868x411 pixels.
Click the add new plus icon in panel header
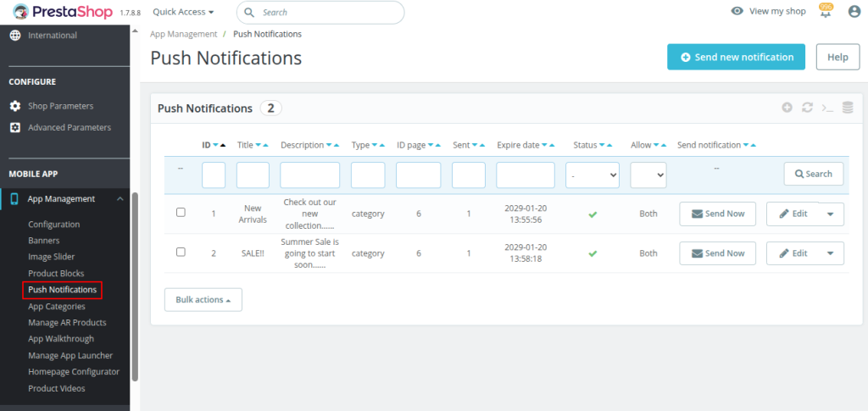pyautogui.click(x=787, y=108)
